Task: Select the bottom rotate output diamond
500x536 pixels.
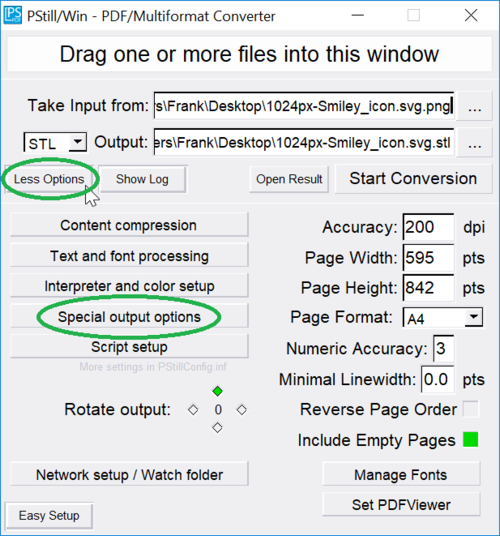Action: [x=217, y=428]
